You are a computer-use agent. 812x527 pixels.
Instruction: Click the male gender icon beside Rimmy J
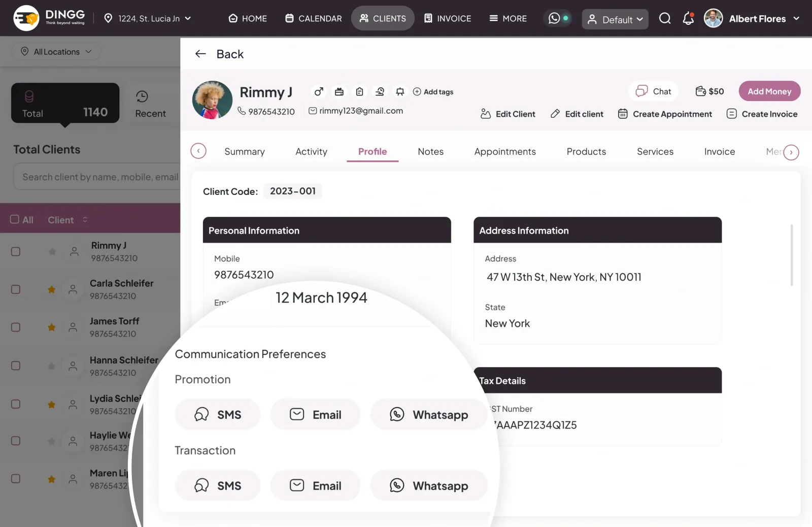319,91
